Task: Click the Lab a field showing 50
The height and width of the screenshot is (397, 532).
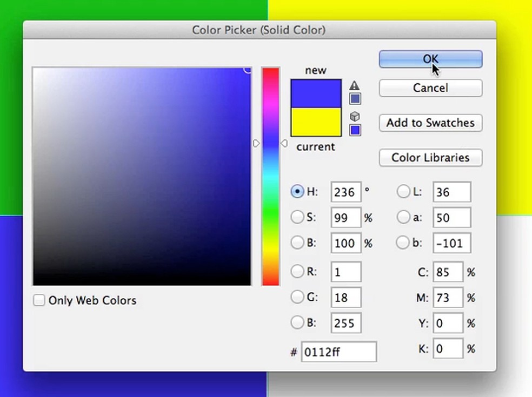Action: (451, 217)
